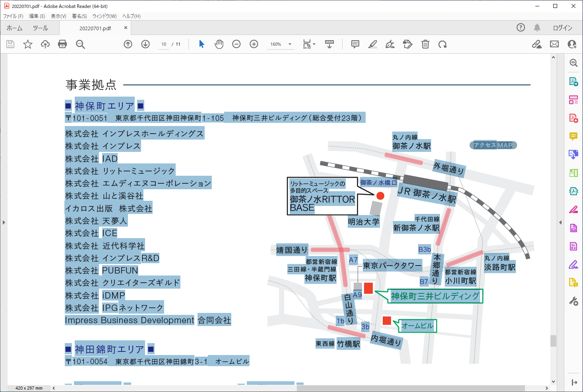Open the Fill & Sign tool in sidebar
583x392 pixels.
tap(573, 265)
